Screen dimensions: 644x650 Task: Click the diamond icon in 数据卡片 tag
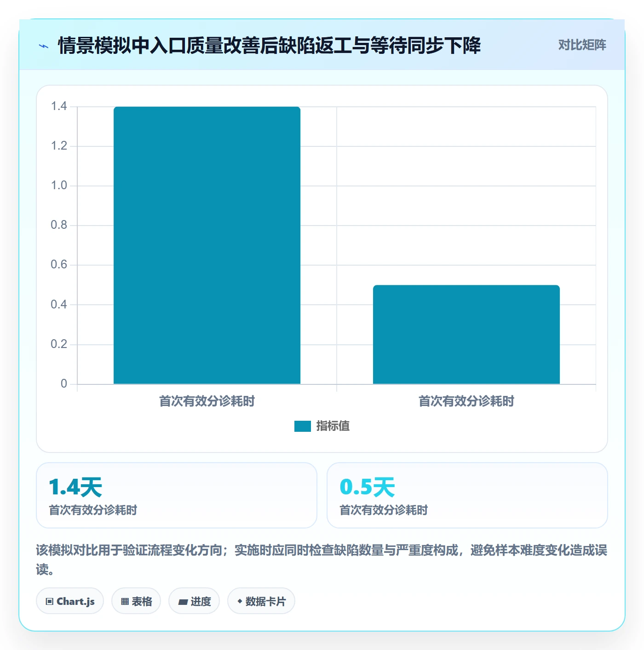pyautogui.click(x=240, y=601)
